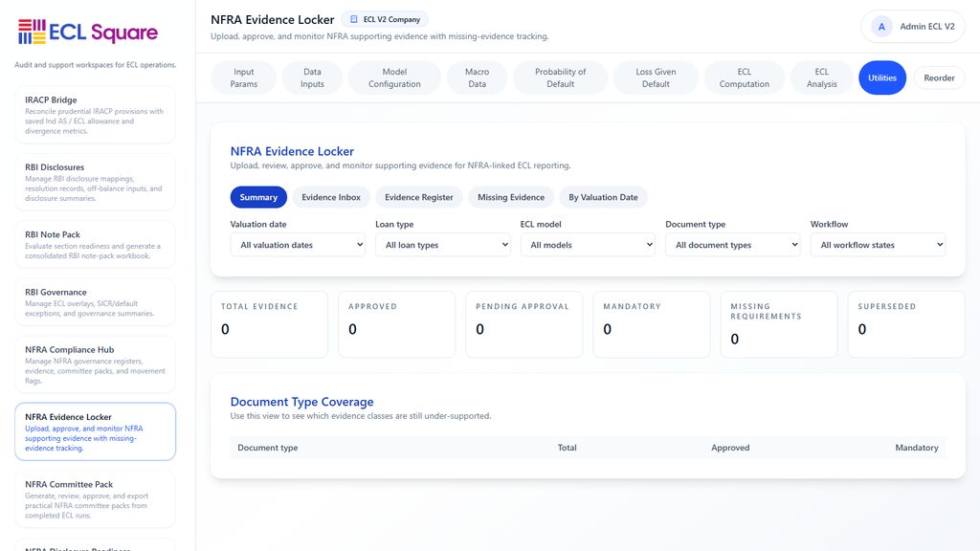This screenshot has width=980, height=551.
Task: Click the Approved stat card
Action: [x=397, y=325]
